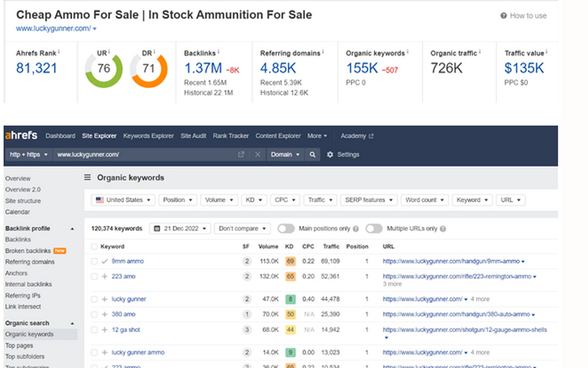The image size is (588, 368).
Task: Toggle the hamburger menu beside Organic keywords
Action: [x=87, y=177]
